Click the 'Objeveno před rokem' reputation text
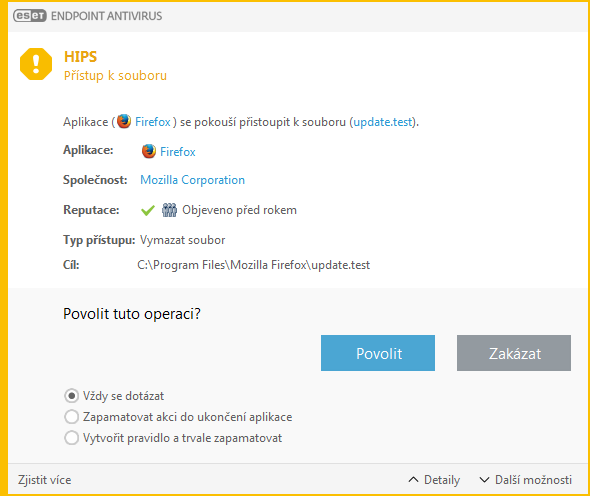Image resolution: width=590 pixels, height=496 pixels. click(239, 210)
